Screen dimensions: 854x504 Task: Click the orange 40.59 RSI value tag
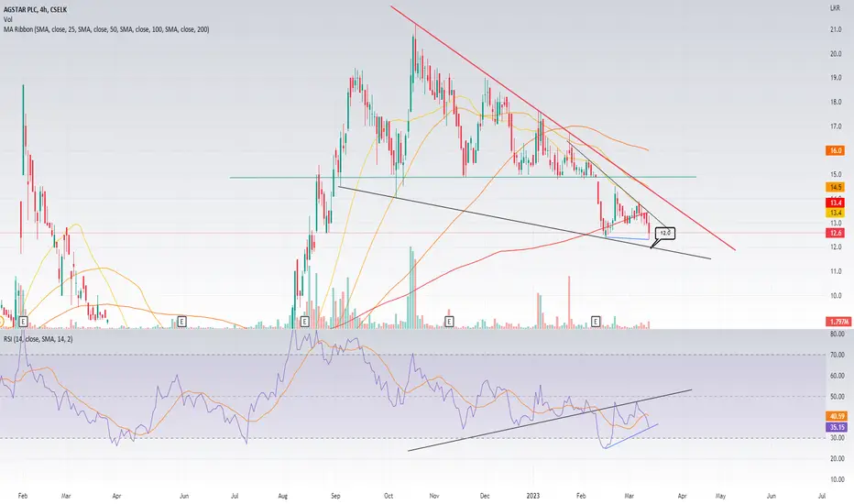836,416
